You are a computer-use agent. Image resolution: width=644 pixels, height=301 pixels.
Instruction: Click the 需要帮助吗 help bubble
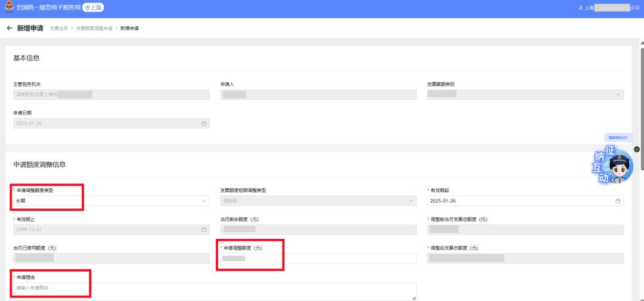pos(617,137)
